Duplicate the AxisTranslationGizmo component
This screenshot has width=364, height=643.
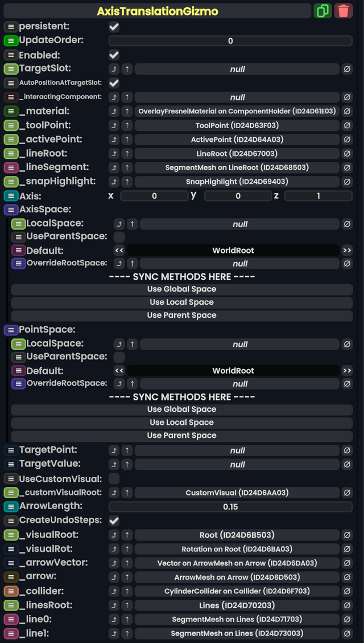coord(322,11)
